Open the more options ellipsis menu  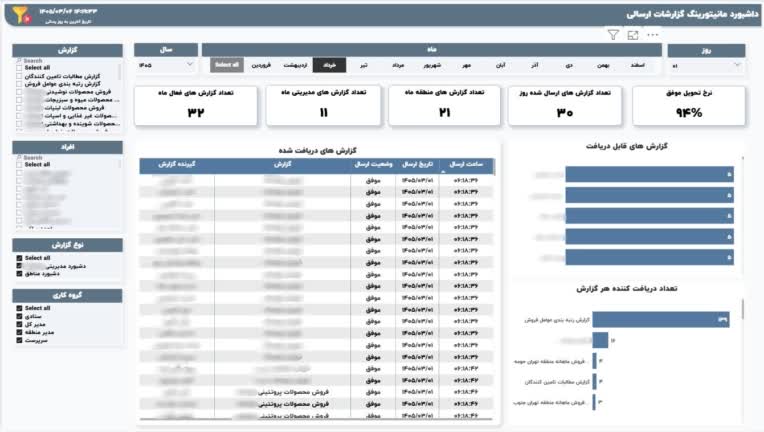coord(652,35)
